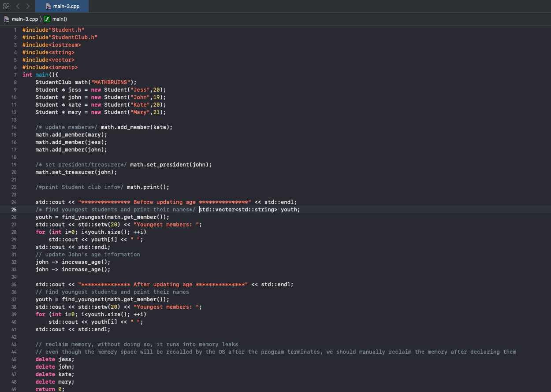Screen dimensions: 551x392
Task: Click math.set_president(john); call
Action: click(x=171, y=165)
